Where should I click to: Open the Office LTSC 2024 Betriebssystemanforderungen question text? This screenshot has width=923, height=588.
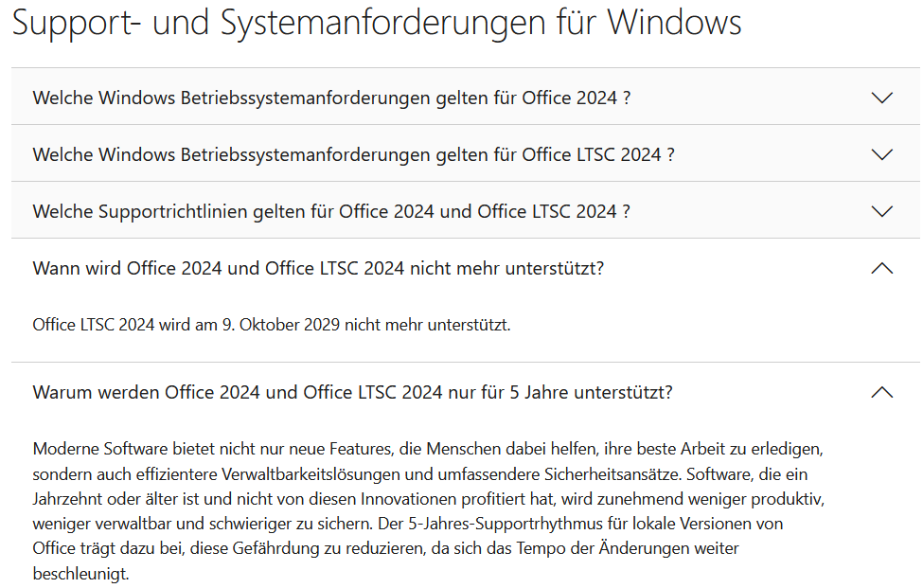coord(353,154)
